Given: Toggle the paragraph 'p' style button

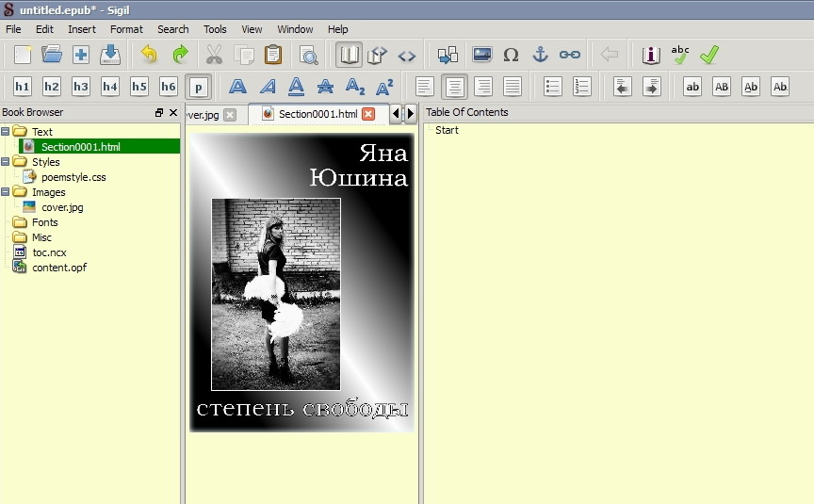Looking at the screenshot, I should pyautogui.click(x=198, y=87).
